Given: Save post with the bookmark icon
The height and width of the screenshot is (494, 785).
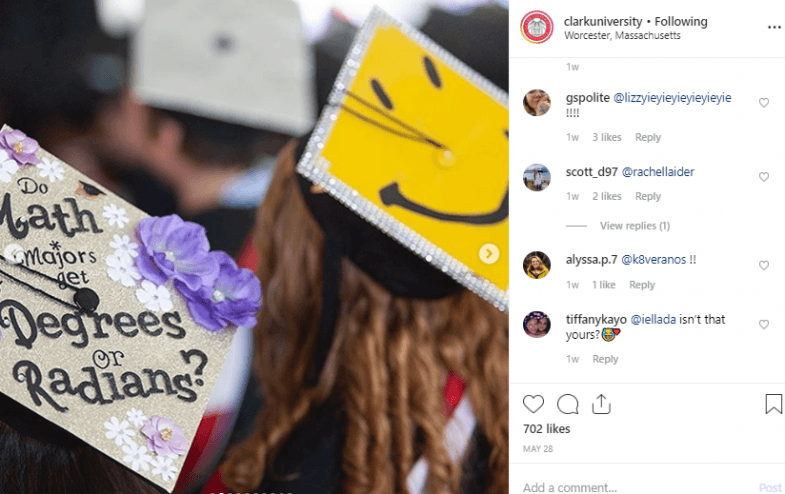Looking at the screenshot, I should (x=773, y=404).
